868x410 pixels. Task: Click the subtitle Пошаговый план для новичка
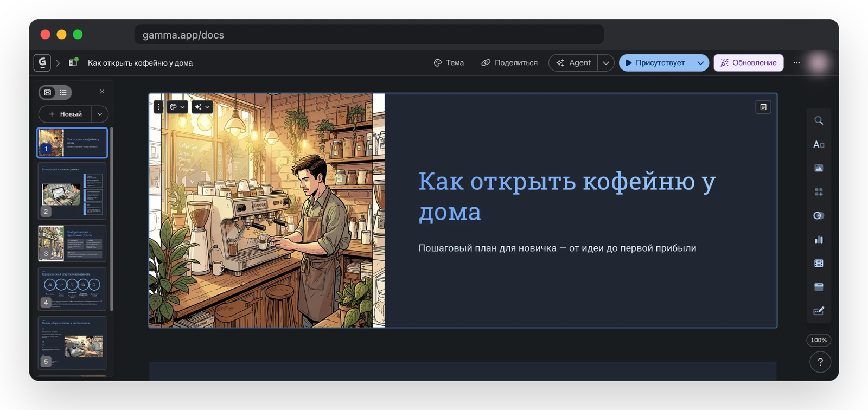557,248
